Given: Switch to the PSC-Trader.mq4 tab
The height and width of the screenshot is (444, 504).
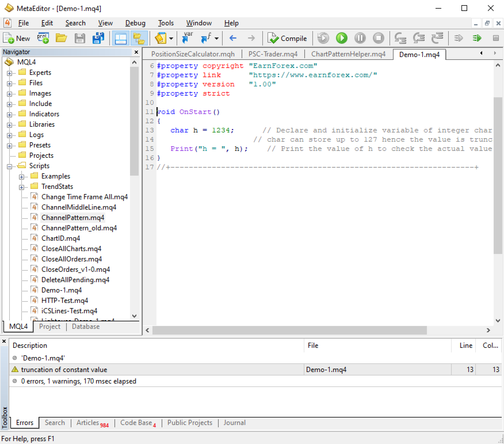Looking at the screenshot, I should 273,54.
